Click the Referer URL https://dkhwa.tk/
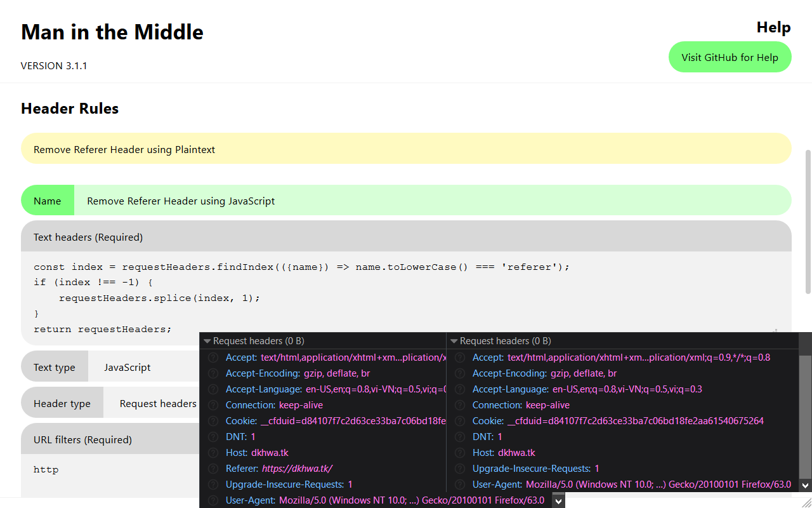 (297, 469)
